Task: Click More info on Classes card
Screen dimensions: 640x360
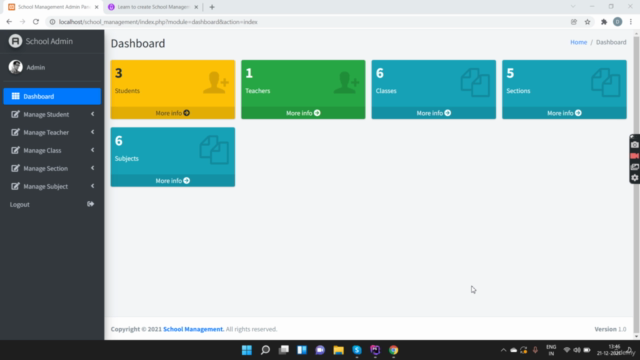Action: (434, 113)
